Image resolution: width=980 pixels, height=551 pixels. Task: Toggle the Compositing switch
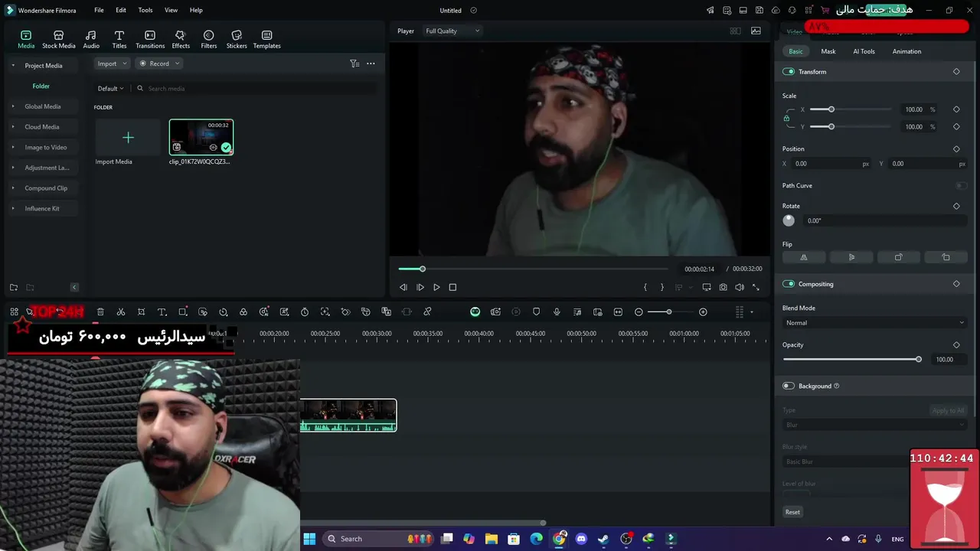(x=789, y=284)
